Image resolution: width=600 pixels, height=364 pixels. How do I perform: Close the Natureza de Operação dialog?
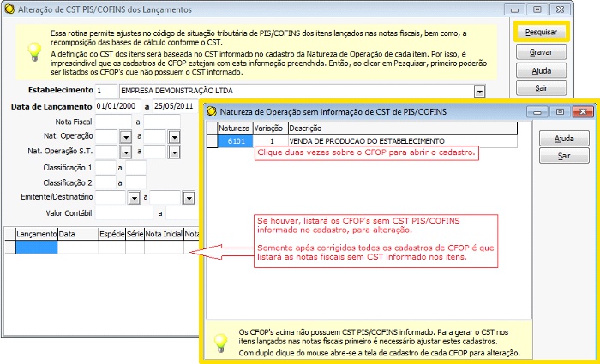pyautogui.click(x=583, y=111)
